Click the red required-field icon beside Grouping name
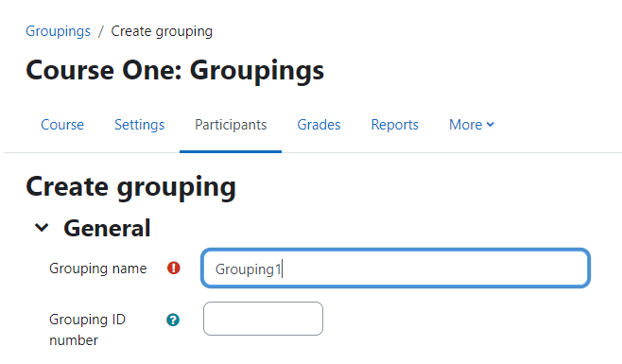Viewport: 622px width, 364px height. point(173,269)
